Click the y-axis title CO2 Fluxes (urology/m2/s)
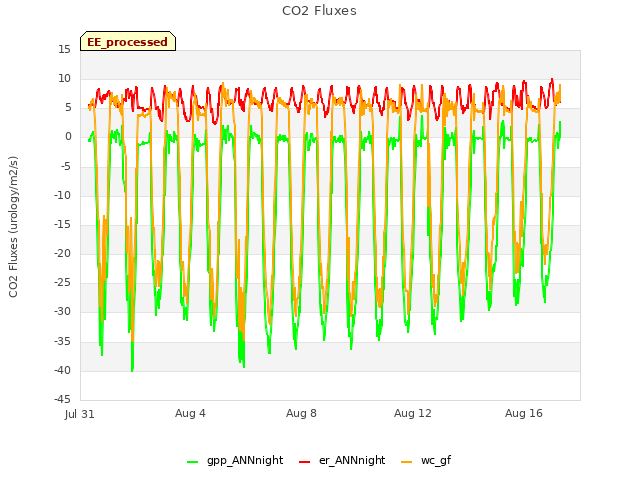 pos(13,227)
